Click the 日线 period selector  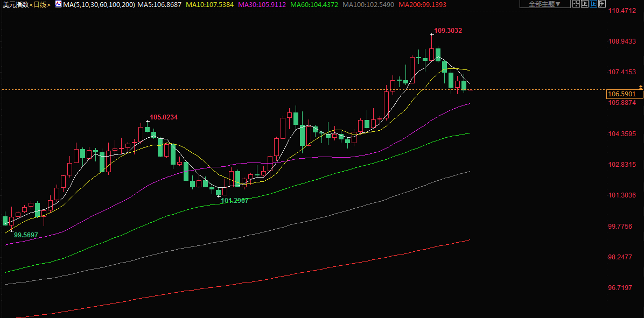(x=40, y=5)
